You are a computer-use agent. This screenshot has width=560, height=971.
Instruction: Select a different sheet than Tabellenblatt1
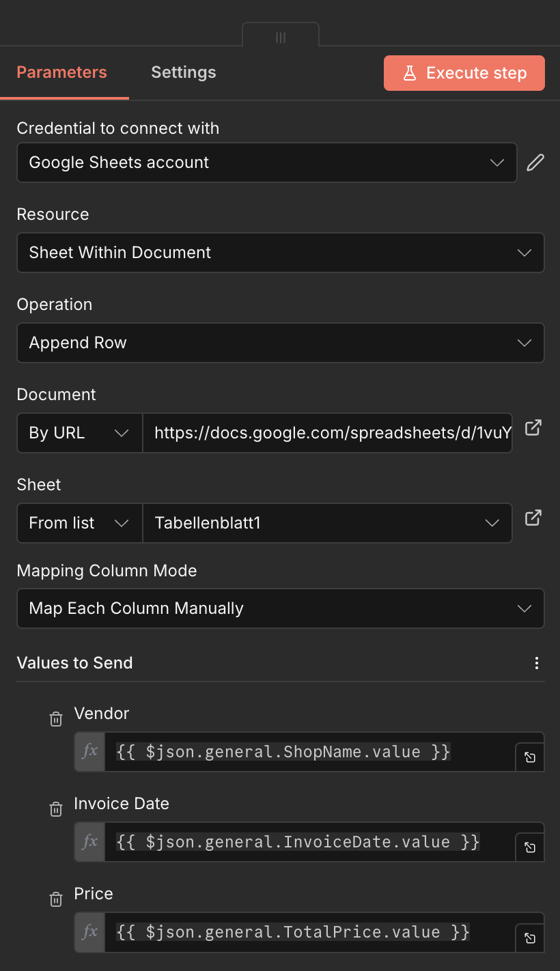pos(327,523)
